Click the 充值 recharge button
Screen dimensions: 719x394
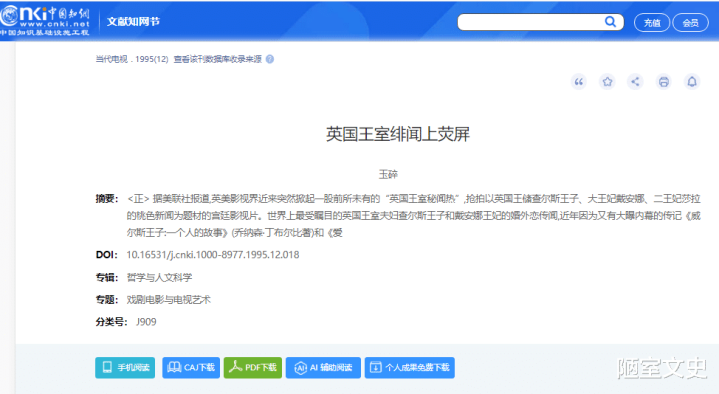pyautogui.click(x=652, y=22)
